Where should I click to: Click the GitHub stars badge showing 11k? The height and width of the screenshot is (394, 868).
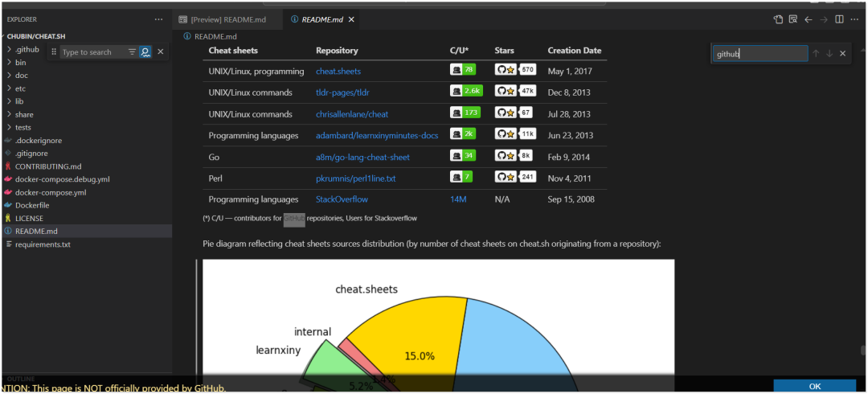[x=515, y=133]
